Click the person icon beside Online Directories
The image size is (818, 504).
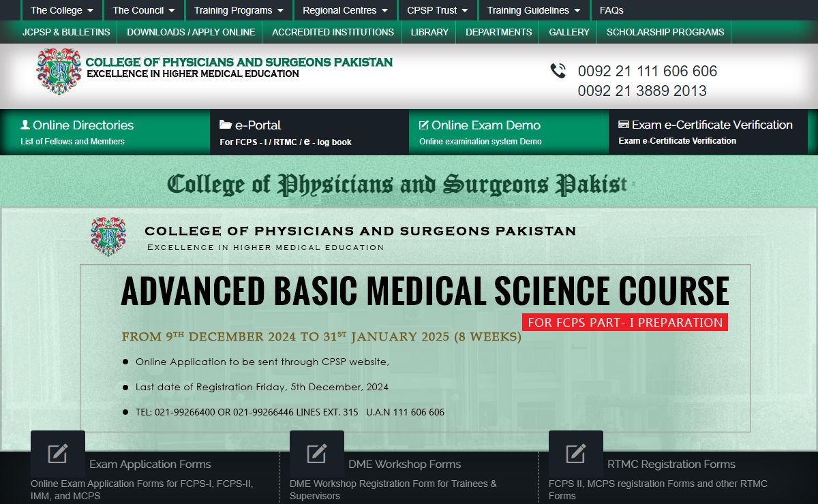coord(25,125)
